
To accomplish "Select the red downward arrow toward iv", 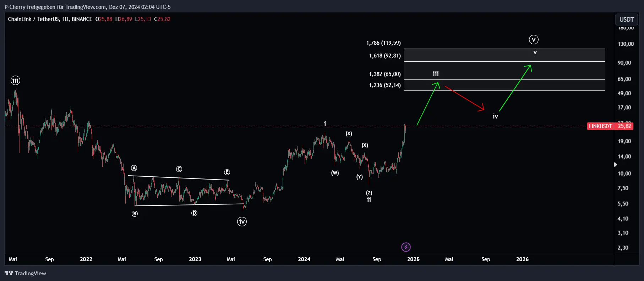I will (464, 98).
